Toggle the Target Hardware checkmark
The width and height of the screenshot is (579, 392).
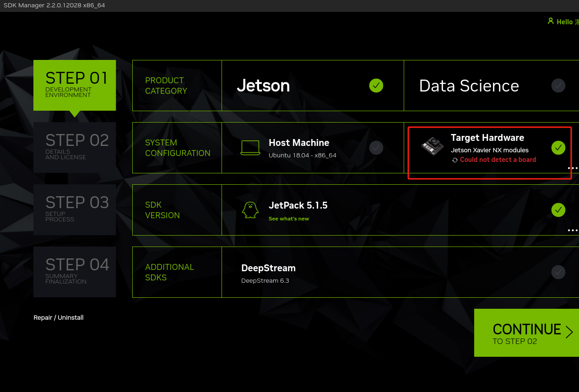pos(558,148)
